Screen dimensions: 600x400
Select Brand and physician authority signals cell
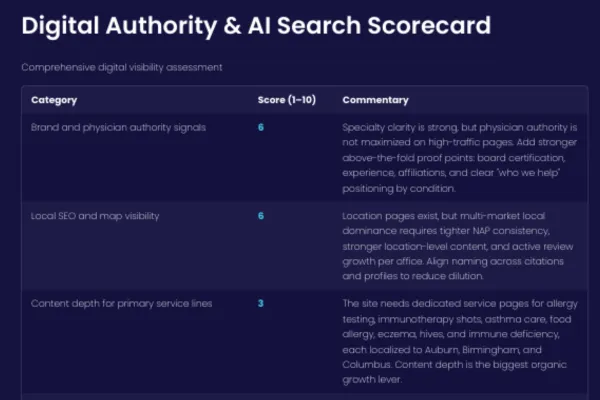118,127
